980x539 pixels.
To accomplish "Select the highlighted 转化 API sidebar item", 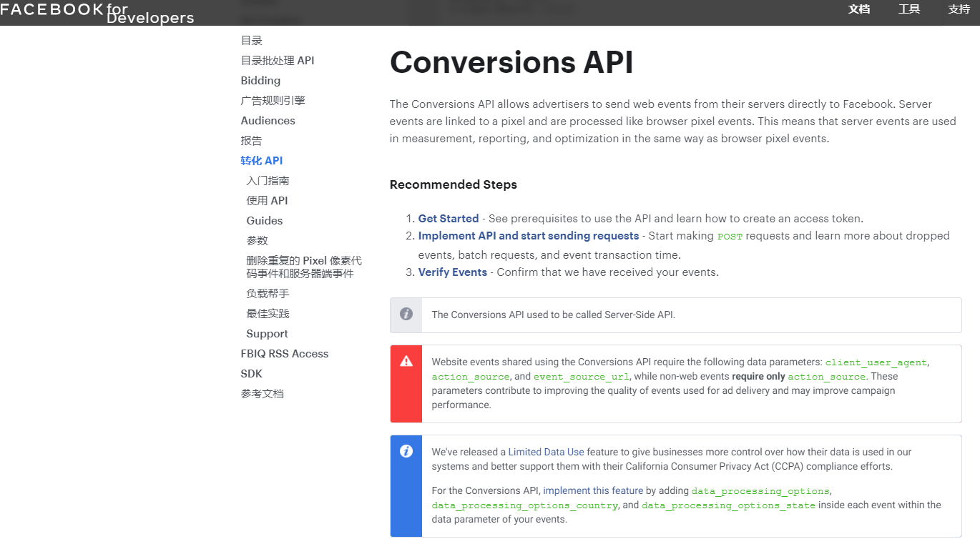I will click(262, 161).
